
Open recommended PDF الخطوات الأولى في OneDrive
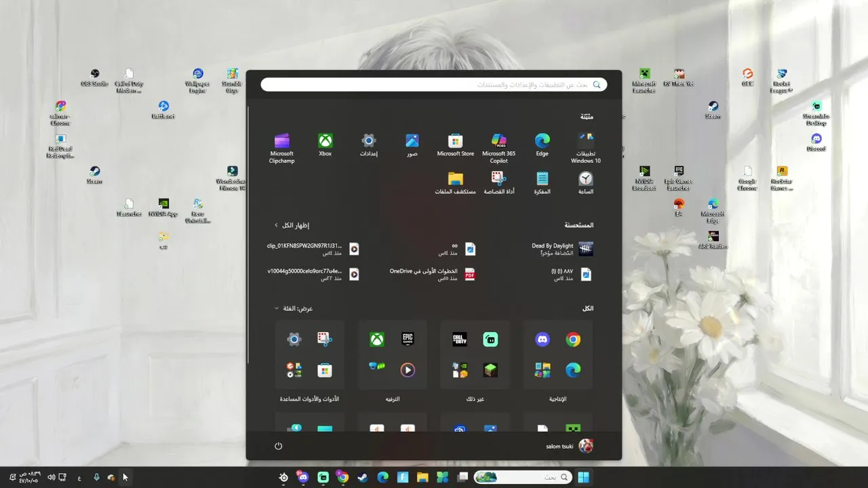point(432,274)
